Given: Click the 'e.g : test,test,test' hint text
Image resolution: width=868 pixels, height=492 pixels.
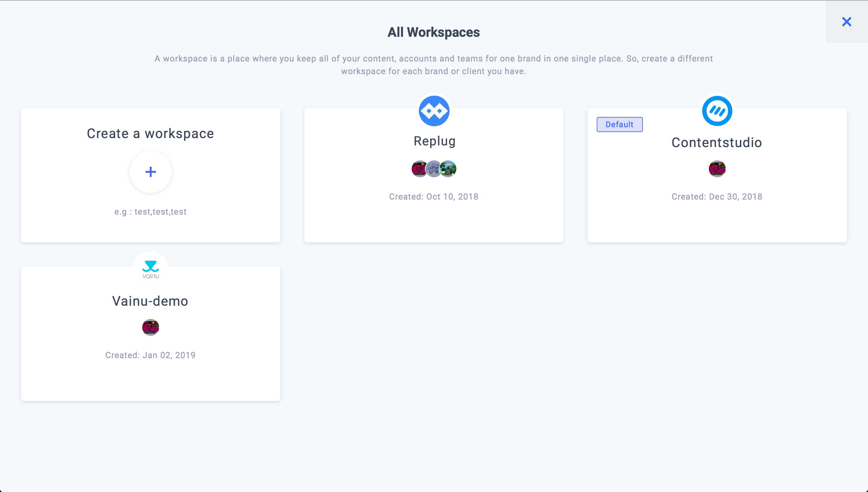Looking at the screenshot, I should [150, 212].
